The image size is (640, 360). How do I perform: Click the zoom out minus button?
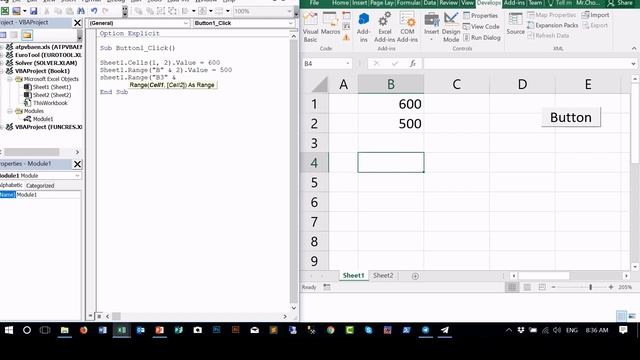[553, 287]
